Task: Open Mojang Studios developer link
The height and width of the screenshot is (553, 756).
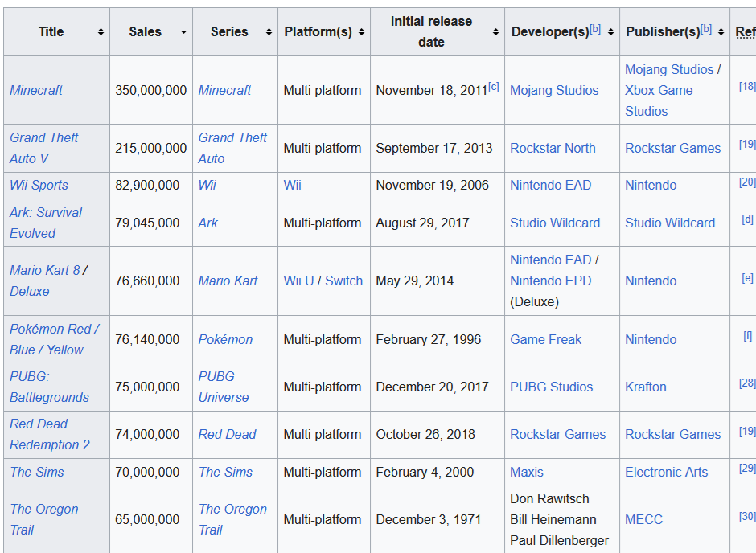Action: coord(554,91)
